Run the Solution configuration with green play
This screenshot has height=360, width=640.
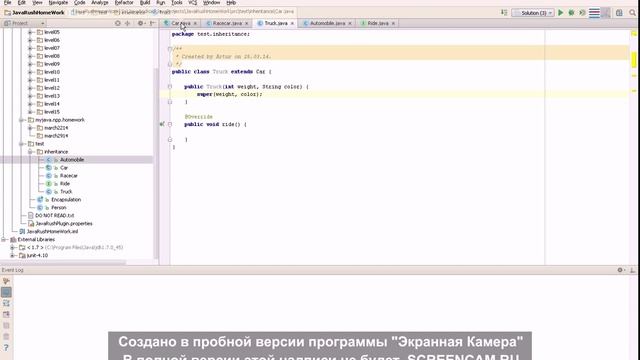coord(560,13)
